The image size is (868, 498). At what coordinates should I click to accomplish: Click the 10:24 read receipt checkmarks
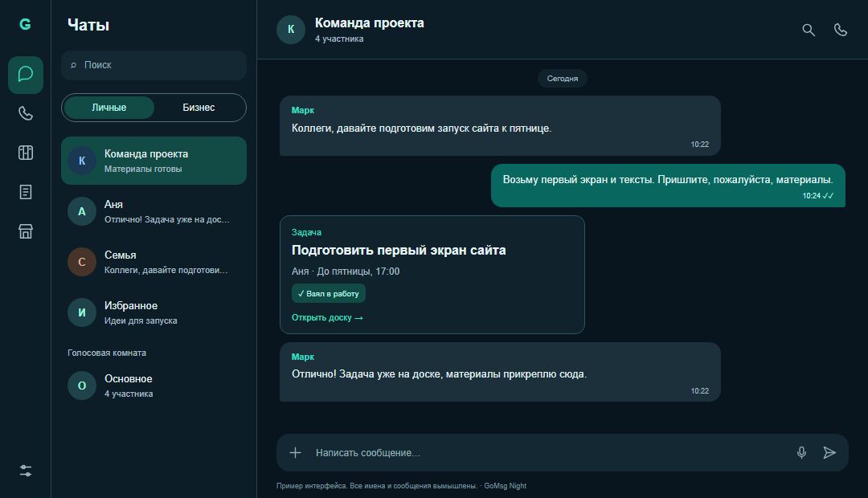828,196
